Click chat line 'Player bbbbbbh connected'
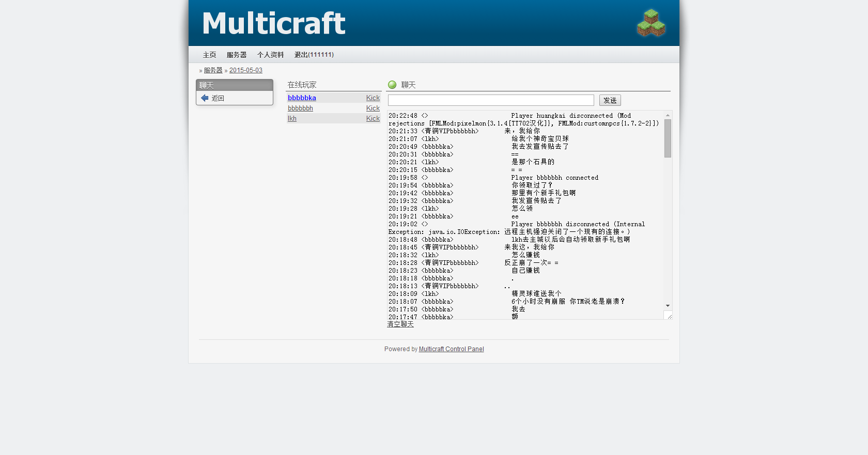The width and height of the screenshot is (868, 455). [x=555, y=178]
